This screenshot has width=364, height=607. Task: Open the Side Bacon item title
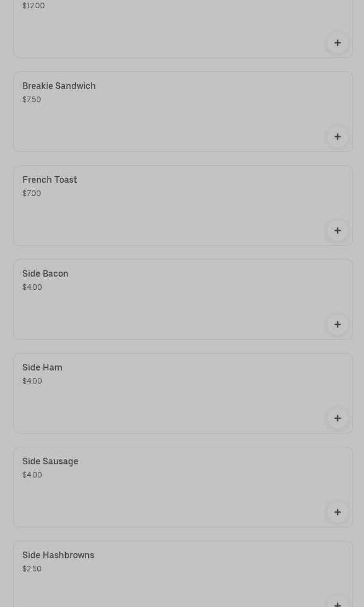pyautogui.click(x=46, y=274)
